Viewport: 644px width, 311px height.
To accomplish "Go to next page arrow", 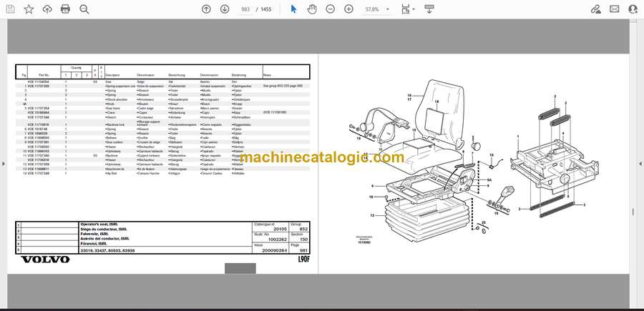I will 225,9.
